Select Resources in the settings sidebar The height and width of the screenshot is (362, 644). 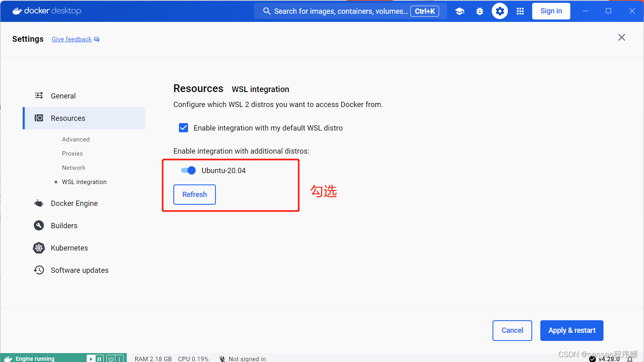tap(84, 118)
